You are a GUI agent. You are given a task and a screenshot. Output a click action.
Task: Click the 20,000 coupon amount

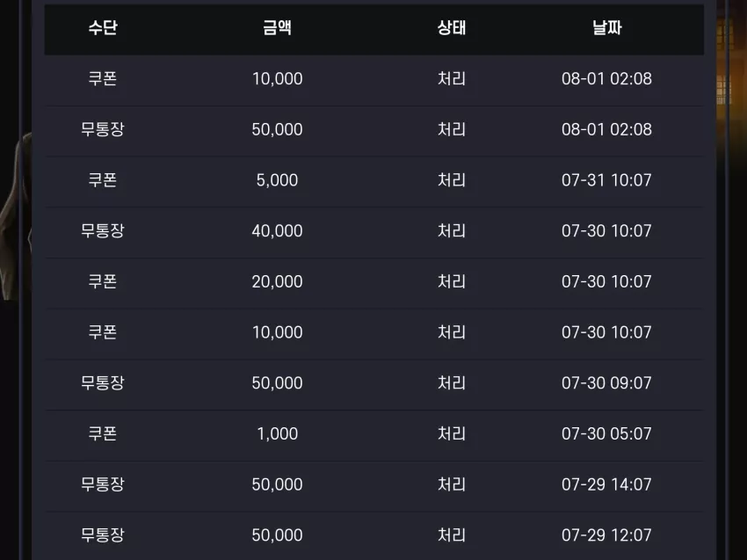(277, 281)
